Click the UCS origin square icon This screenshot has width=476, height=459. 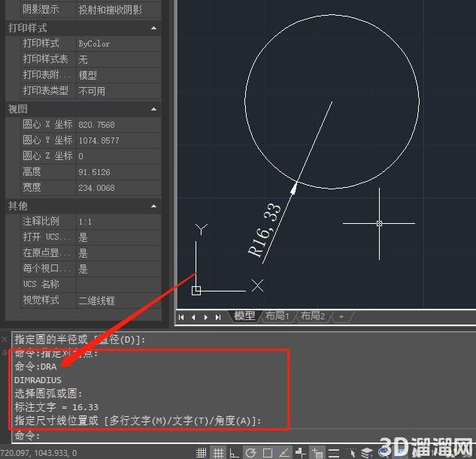tap(196, 291)
